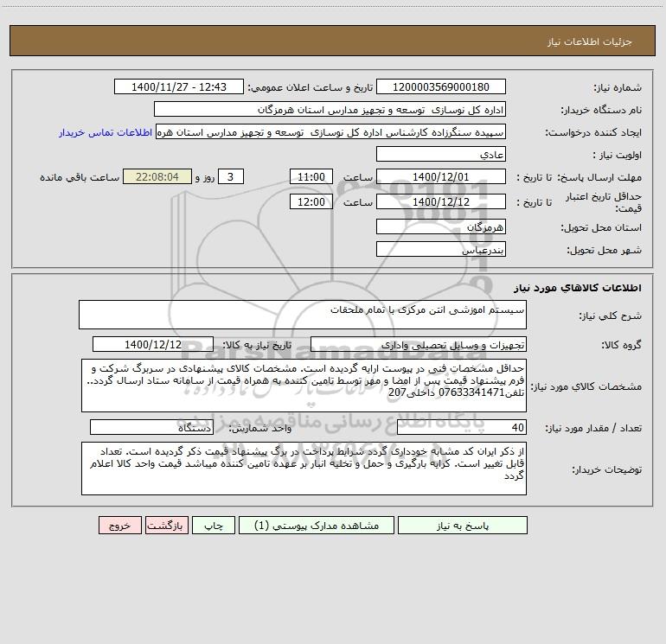
Task: Click the price validity time field 12:00
Action: (311, 202)
